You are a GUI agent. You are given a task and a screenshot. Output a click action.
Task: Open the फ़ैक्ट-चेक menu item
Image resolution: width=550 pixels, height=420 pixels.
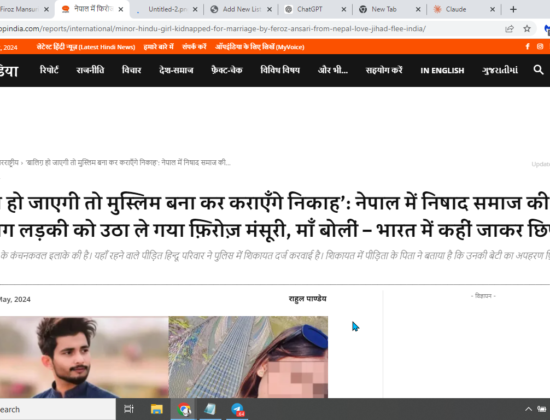click(x=227, y=70)
